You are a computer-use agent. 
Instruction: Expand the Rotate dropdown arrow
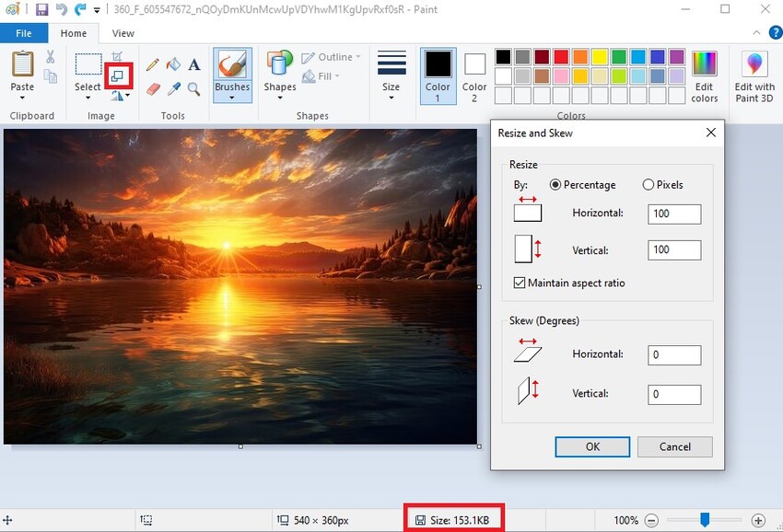[128, 96]
